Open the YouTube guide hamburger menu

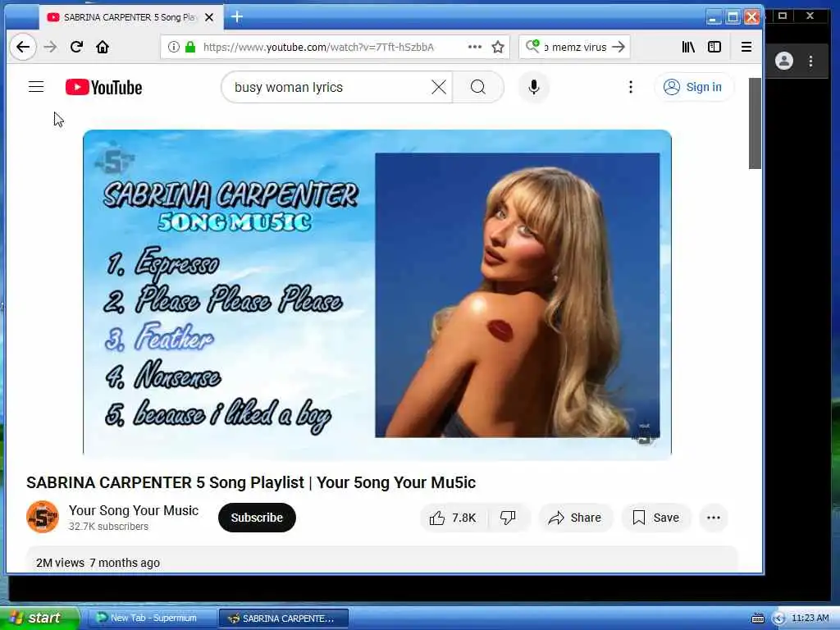tap(36, 87)
